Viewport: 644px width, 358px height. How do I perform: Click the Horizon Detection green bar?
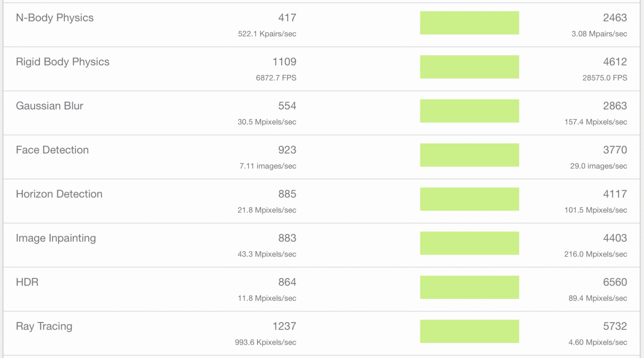(470, 199)
